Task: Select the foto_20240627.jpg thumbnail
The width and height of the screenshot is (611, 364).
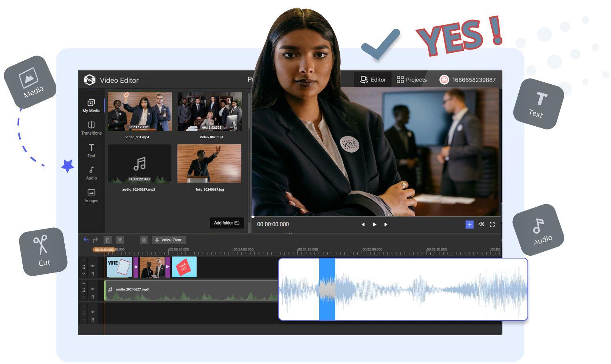Action: pos(209,163)
